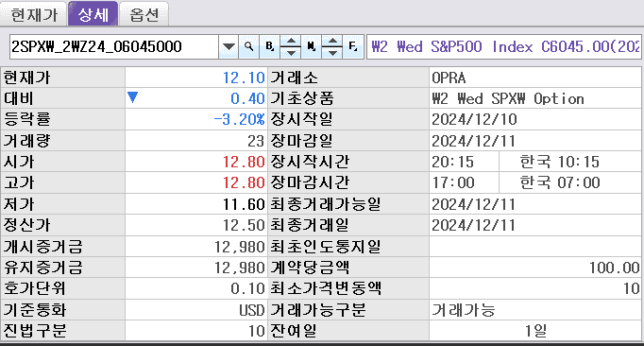The image size is (644, 346).
Task: Click the 개시증거금 row label
Action: pos(43,247)
